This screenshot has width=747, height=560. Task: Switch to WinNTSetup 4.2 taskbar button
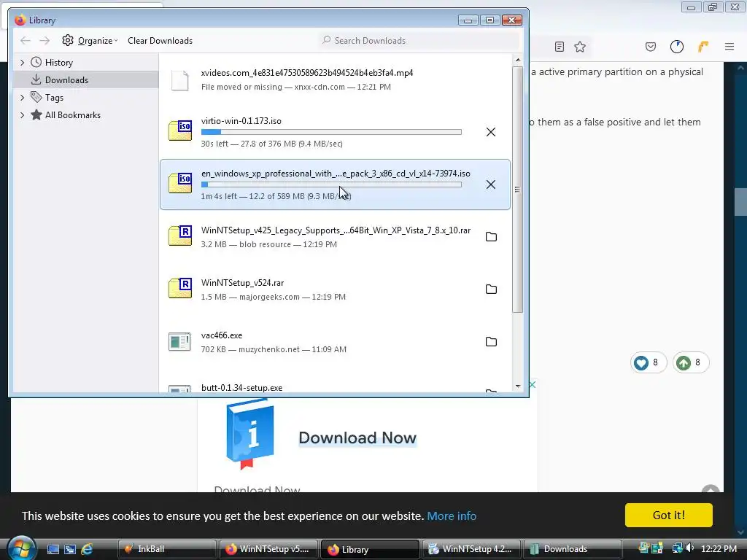(472, 549)
